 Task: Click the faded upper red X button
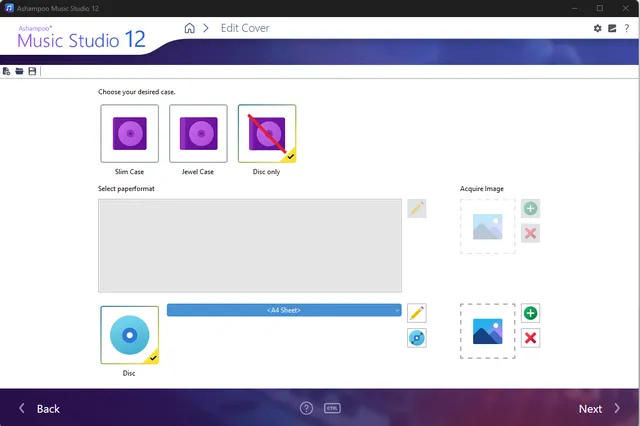(x=530, y=233)
